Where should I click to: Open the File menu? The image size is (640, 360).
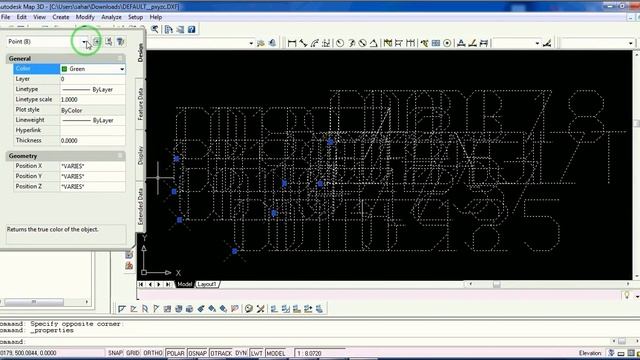[5, 17]
